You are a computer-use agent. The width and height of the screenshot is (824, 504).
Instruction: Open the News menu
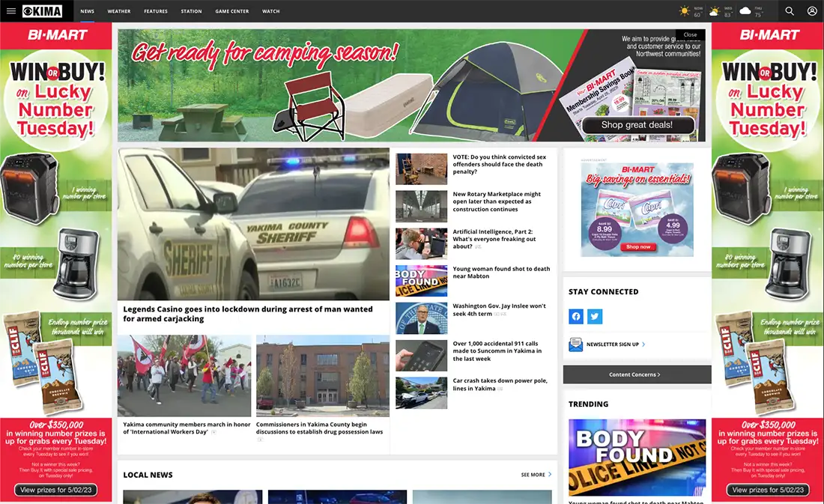pos(87,11)
